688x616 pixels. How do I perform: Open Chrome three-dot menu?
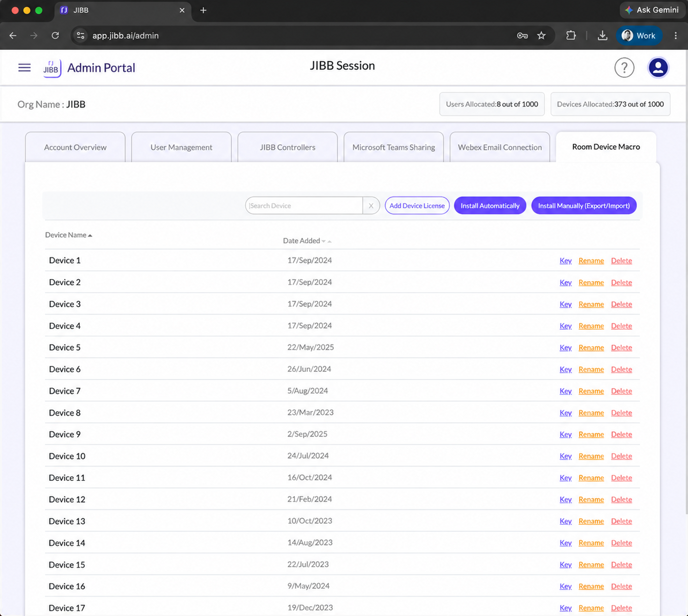pyautogui.click(x=676, y=36)
